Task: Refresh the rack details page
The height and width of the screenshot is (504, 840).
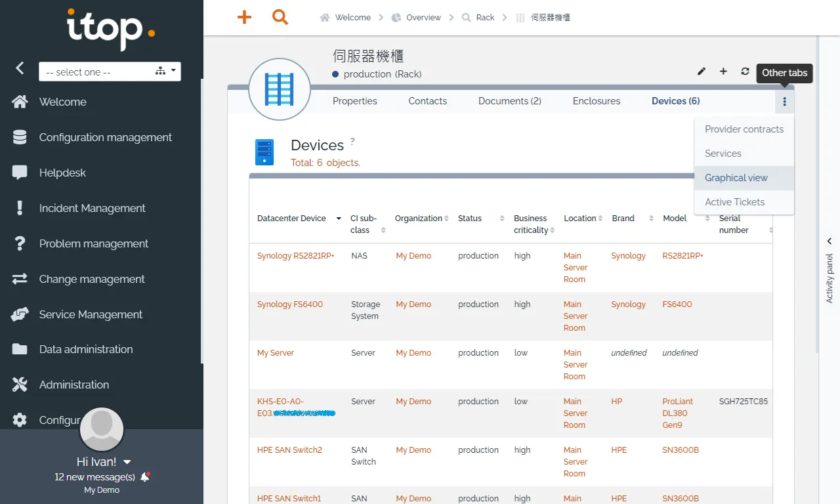Action: coord(745,72)
